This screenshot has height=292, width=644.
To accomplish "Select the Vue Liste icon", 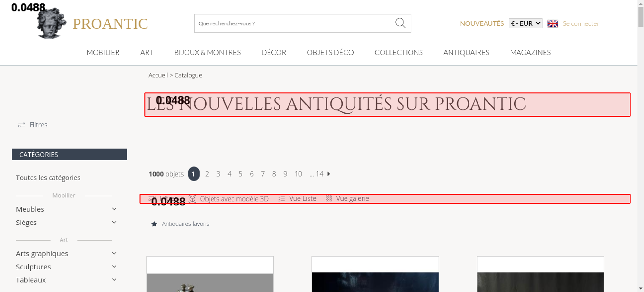I will tap(281, 199).
